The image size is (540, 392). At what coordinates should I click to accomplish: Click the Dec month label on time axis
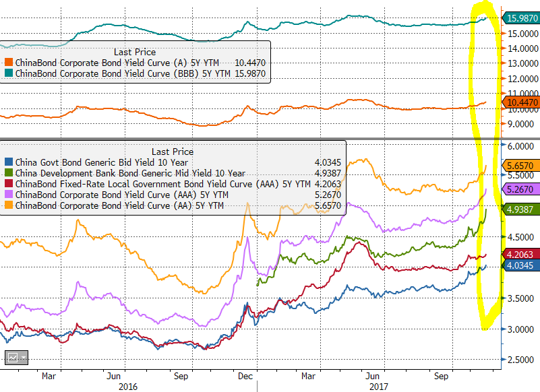[245, 376]
